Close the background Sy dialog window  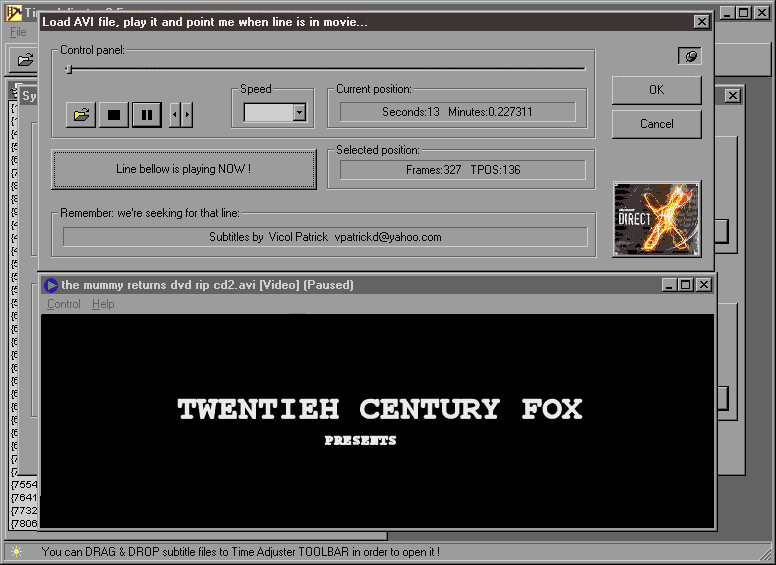point(733,95)
